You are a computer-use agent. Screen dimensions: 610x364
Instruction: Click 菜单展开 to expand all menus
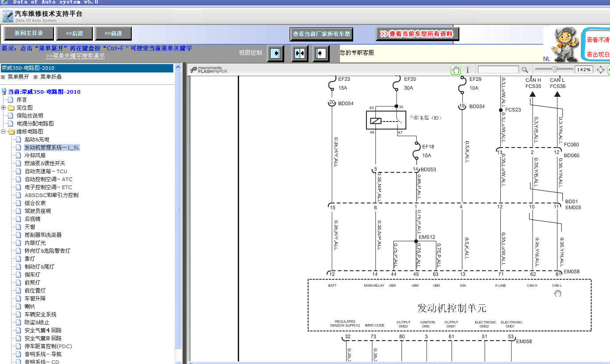(18, 77)
